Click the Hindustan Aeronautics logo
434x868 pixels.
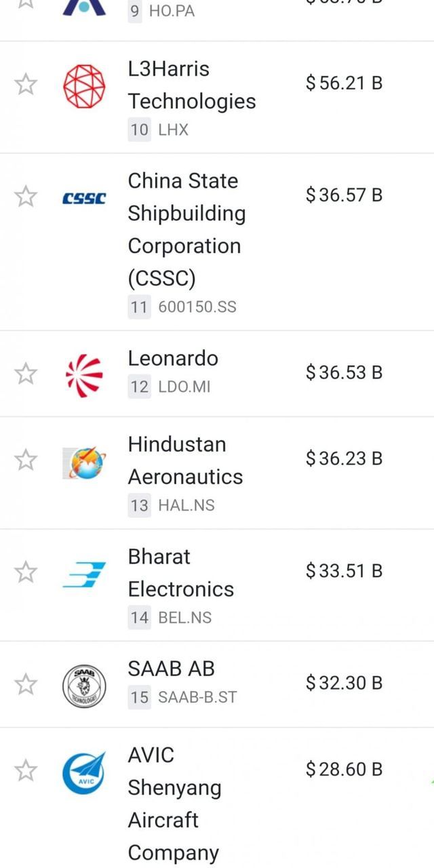(84, 463)
